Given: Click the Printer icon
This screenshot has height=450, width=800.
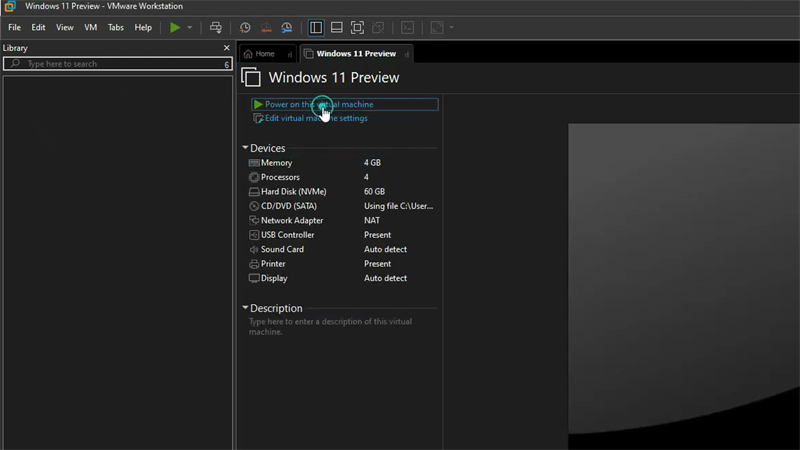Looking at the screenshot, I should point(254,264).
